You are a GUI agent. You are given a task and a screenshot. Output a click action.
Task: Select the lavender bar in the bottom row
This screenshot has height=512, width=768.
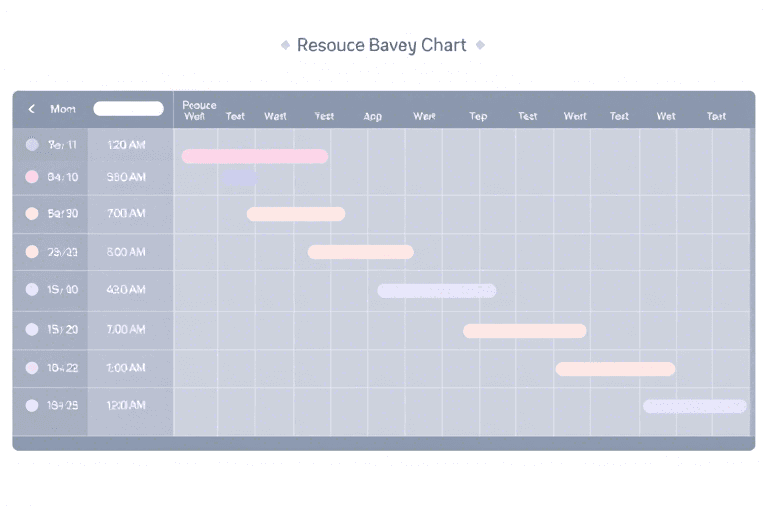click(x=694, y=406)
